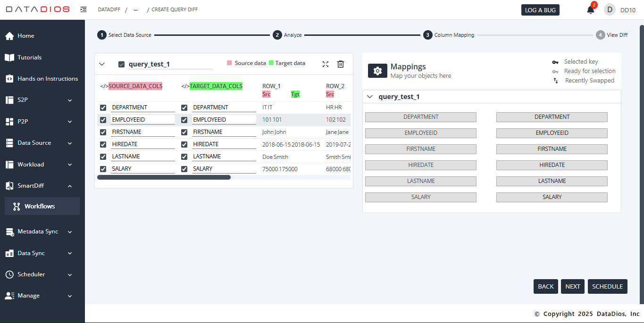Image resolution: width=644 pixels, height=323 pixels.
Task: Click the fullscreen expand icon in data panel
Action: [x=326, y=64]
